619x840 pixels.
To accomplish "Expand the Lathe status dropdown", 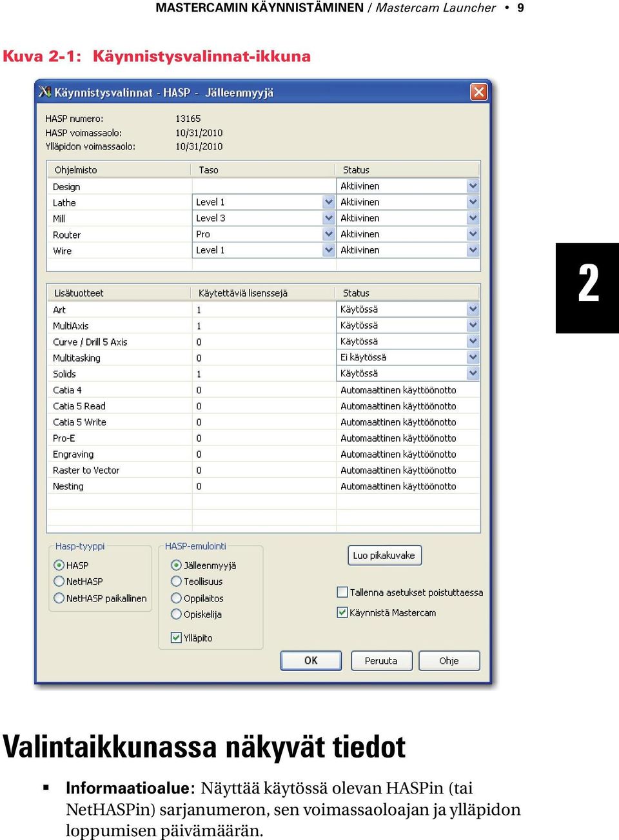I will tap(473, 202).
